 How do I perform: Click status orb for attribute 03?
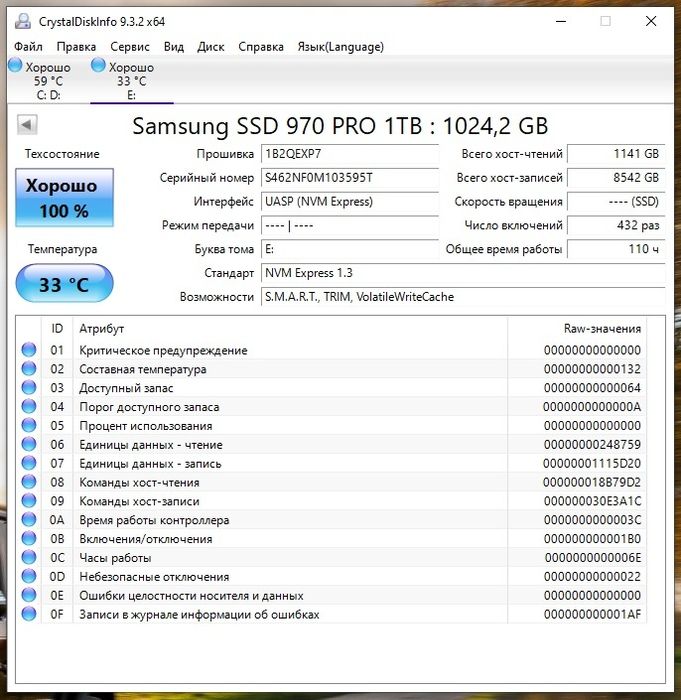(x=29, y=387)
